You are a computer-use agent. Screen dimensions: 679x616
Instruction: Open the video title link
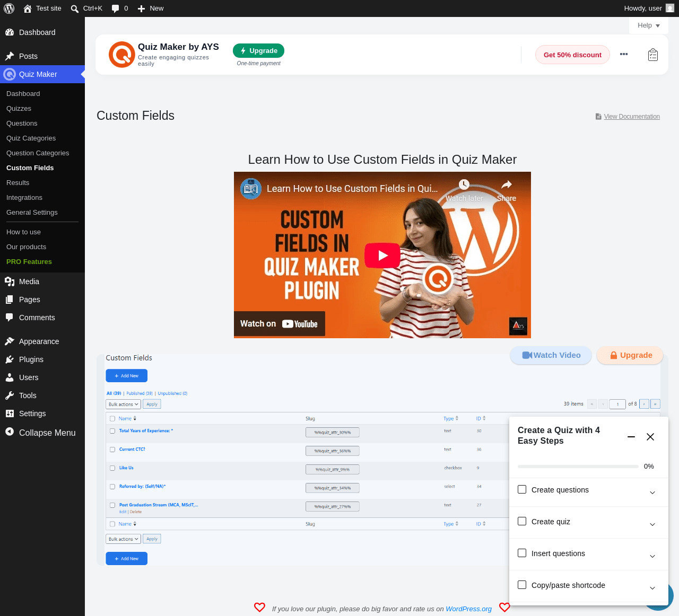pyautogui.click(x=352, y=189)
